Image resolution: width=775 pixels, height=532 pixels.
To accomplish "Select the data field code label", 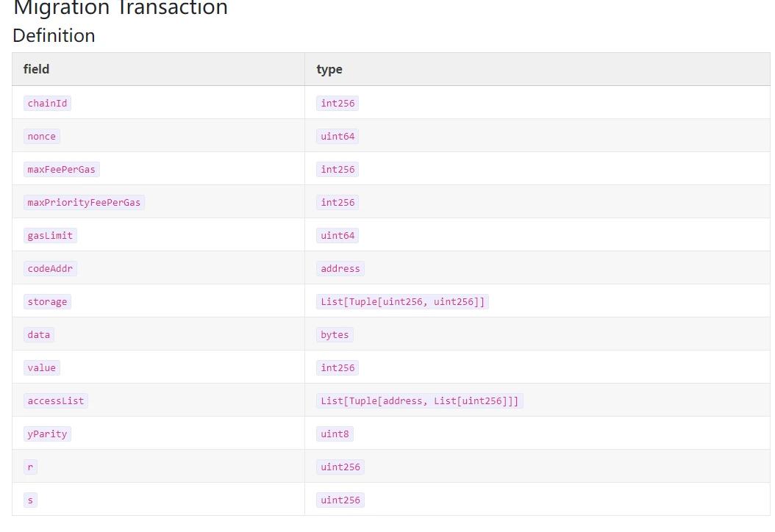I will click(x=39, y=335).
